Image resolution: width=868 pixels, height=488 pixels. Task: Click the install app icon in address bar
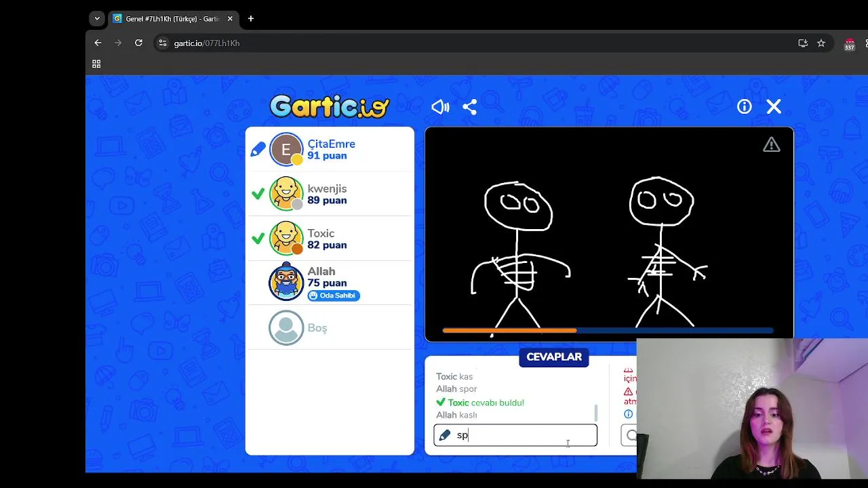pyautogui.click(x=803, y=43)
